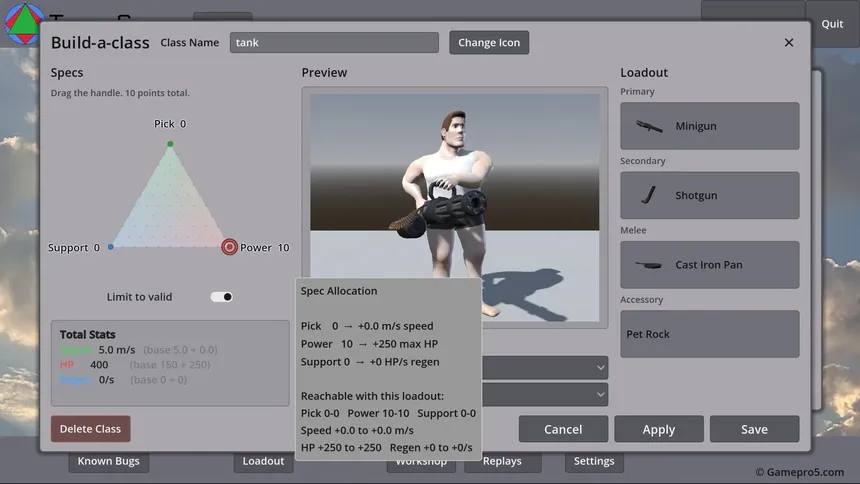Open the Cast Iron Pan melee slot
The image size is (860, 484).
click(710, 264)
